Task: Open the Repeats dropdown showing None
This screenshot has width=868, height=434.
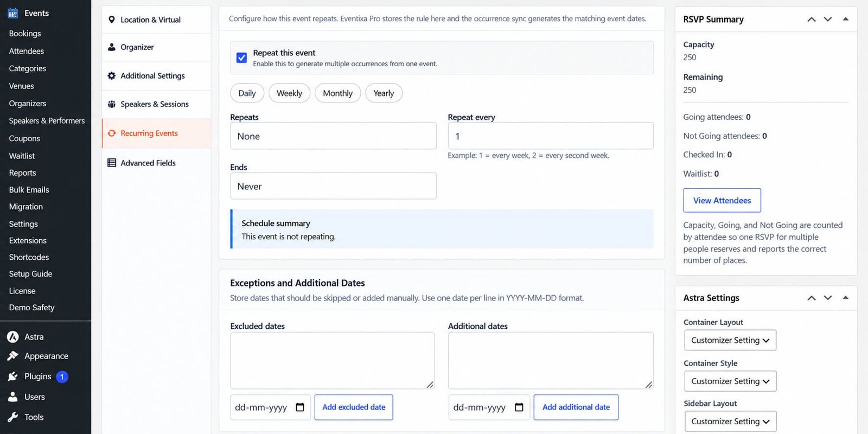Action: click(333, 136)
